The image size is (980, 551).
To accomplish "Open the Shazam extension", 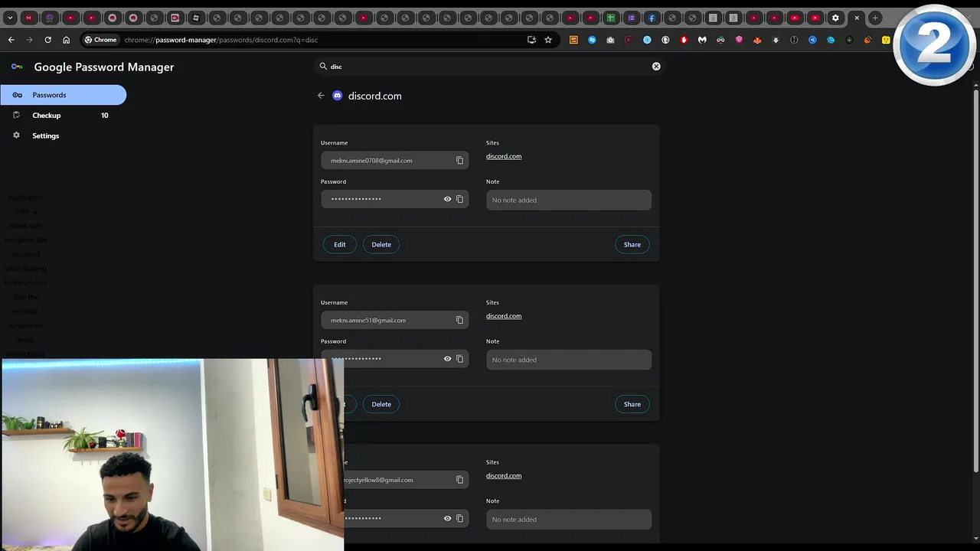I will (x=592, y=40).
